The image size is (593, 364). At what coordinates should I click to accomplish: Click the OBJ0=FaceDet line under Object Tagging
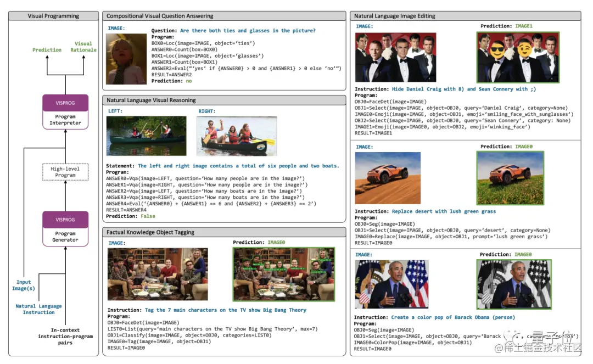[143, 323]
